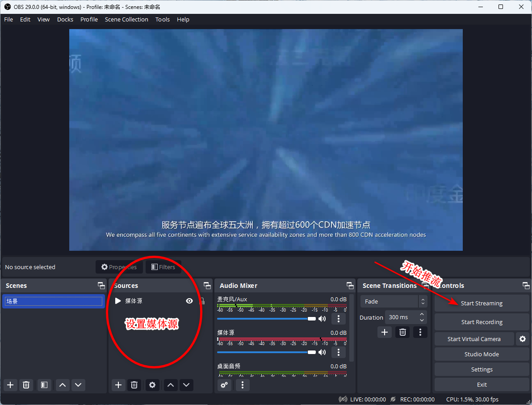Mute the 麦克风/Aux audio channel
The height and width of the screenshot is (405, 532).
coord(322,319)
